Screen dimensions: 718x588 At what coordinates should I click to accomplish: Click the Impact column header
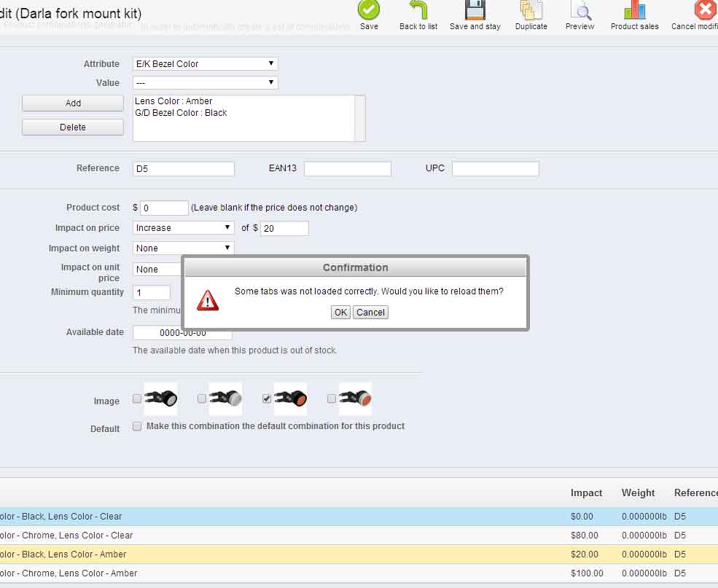[x=586, y=493]
